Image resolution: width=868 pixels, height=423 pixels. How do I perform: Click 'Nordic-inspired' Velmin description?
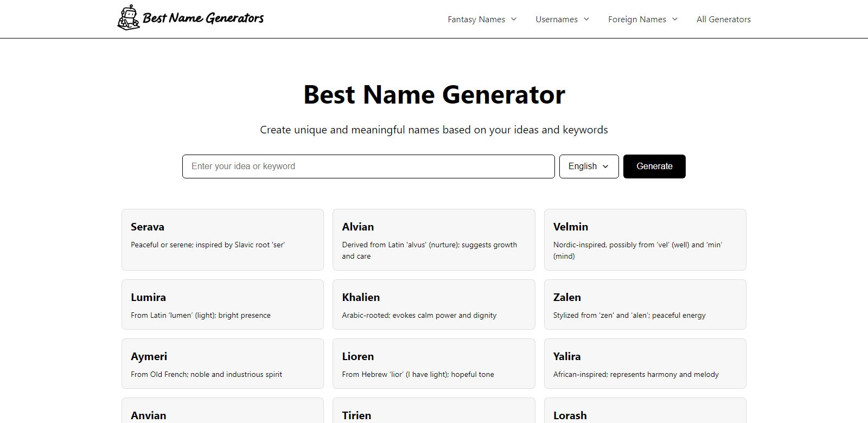tap(638, 251)
